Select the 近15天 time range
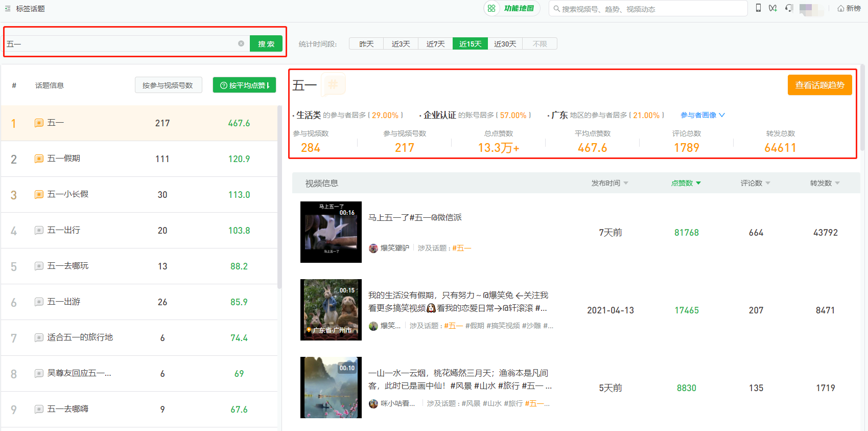This screenshot has height=431, width=868. tap(470, 44)
